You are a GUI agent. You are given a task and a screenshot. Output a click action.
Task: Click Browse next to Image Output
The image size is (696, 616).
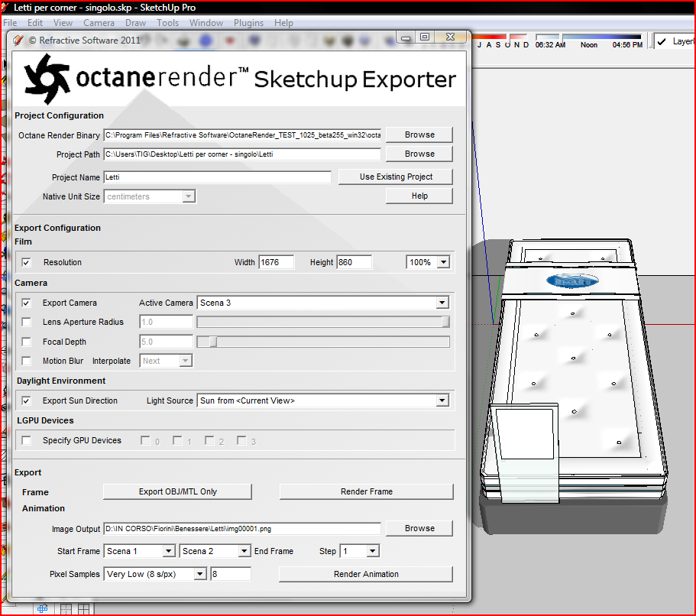pyautogui.click(x=419, y=529)
